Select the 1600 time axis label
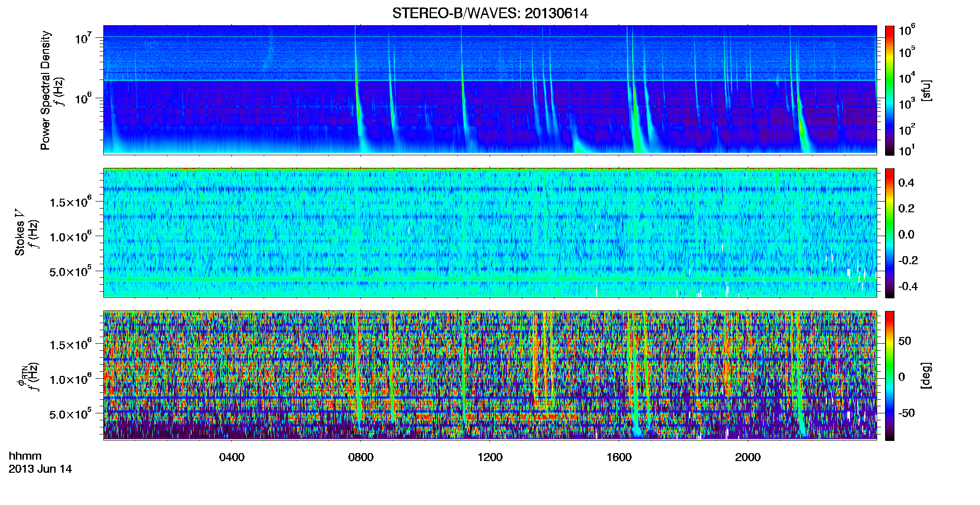Viewport: 980px width, 505px height. click(619, 457)
